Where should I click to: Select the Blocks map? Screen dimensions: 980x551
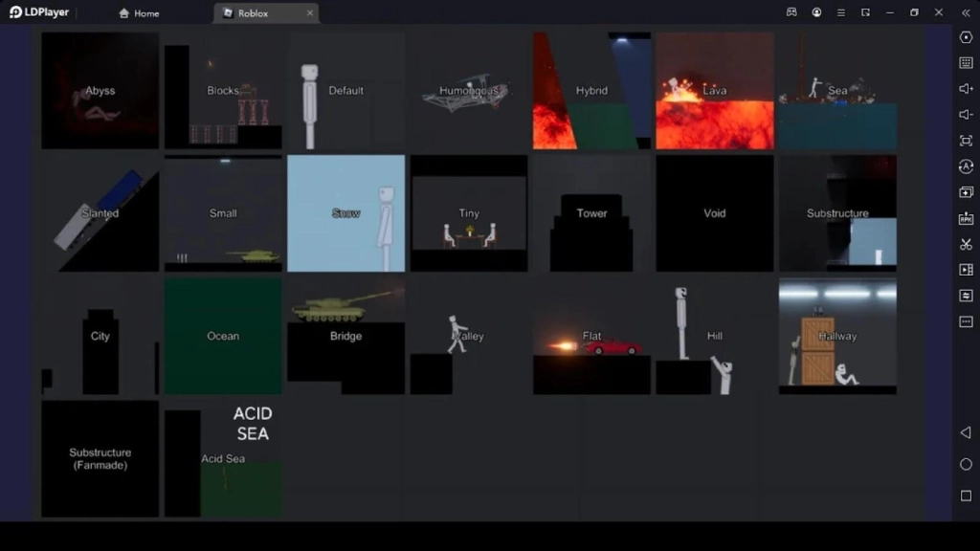[223, 91]
